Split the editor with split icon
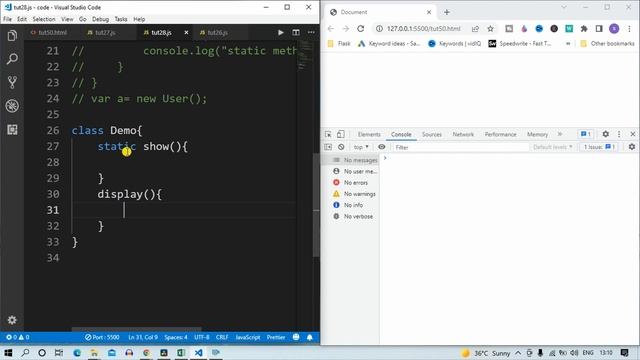The image size is (640, 360). [x=296, y=32]
